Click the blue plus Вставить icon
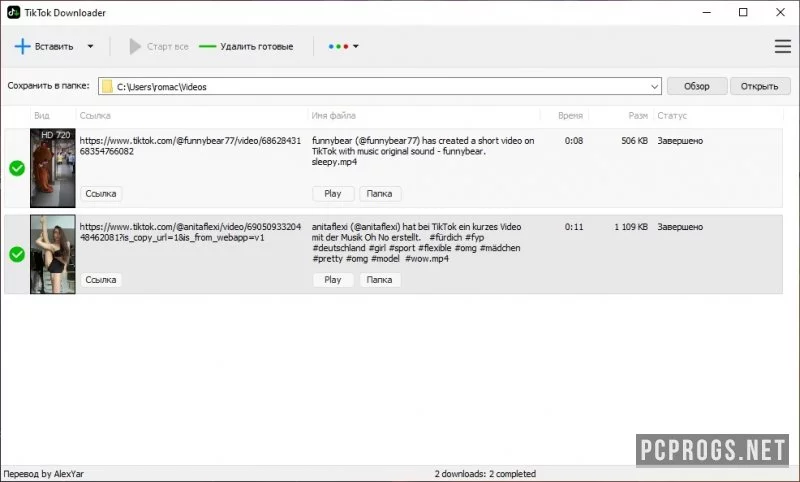This screenshot has height=482, width=800. point(22,46)
